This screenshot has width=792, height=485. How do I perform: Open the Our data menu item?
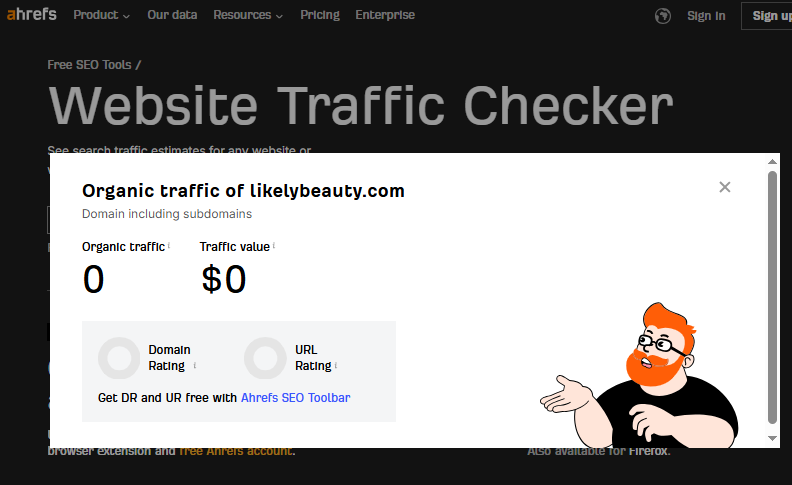click(172, 15)
